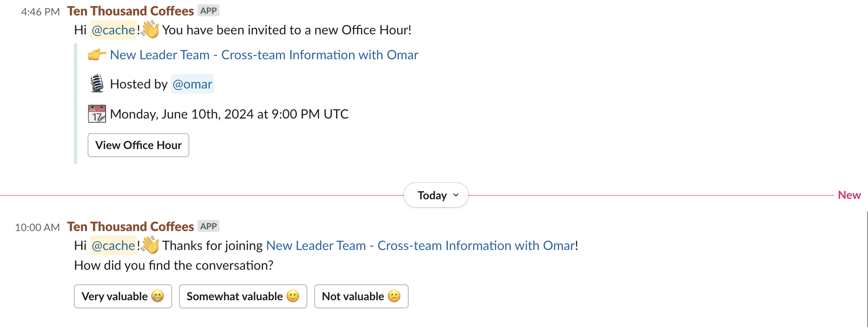The width and height of the screenshot is (868, 329).
Task: Choose the Somewhat valuable response
Action: (243, 296)
